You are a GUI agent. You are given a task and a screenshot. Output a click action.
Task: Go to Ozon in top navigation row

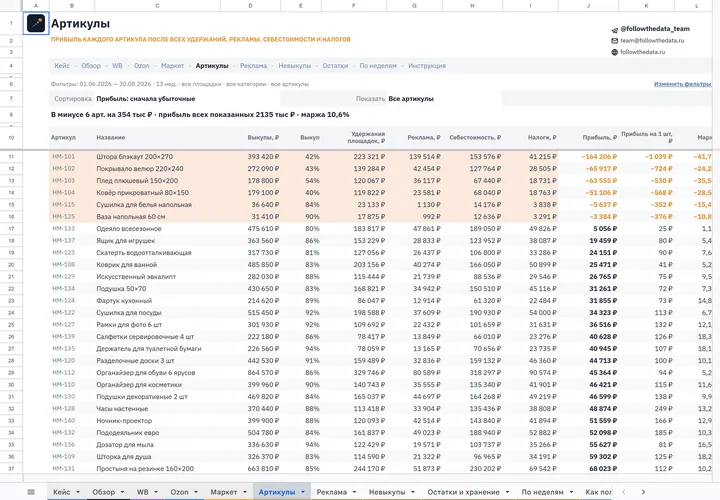coord(141,66)
